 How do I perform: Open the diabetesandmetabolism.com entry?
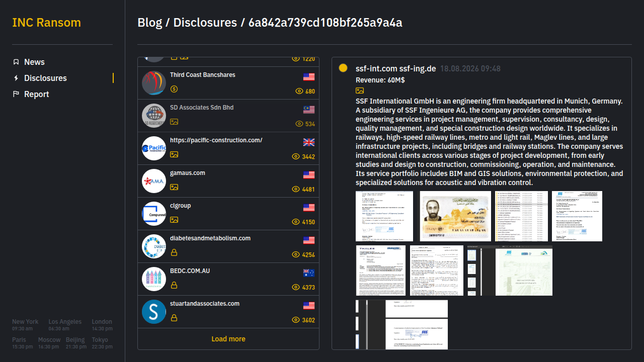(228, 246)
